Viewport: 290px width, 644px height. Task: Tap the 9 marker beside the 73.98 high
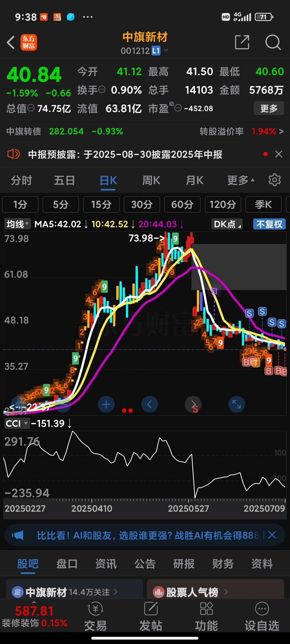[x=175, y=239]
